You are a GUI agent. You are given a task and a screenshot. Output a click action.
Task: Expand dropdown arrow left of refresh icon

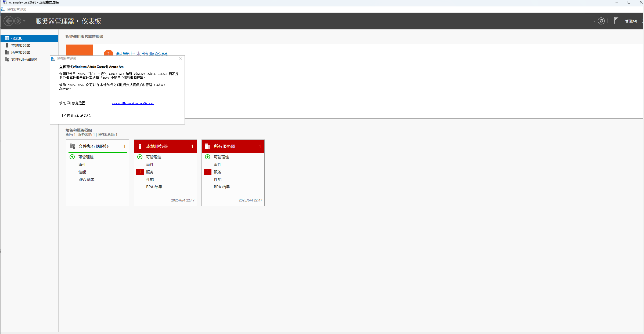tap(594, 21)
